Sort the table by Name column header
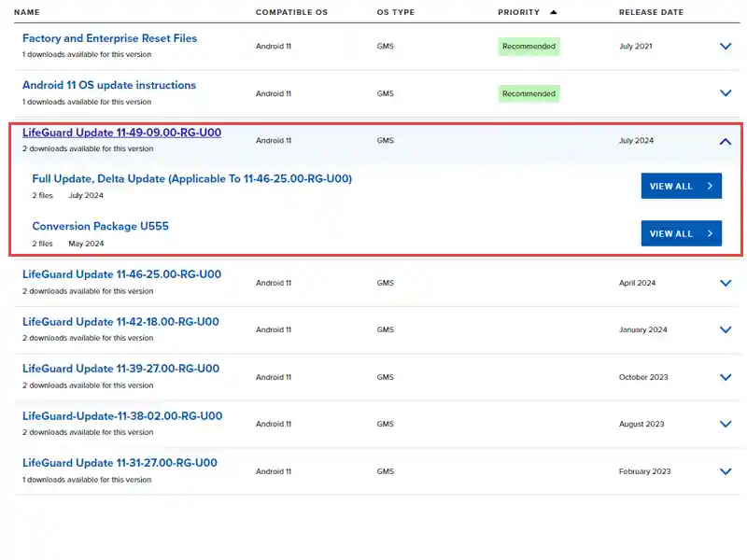 pyautogui.click(x=27, y=12)
